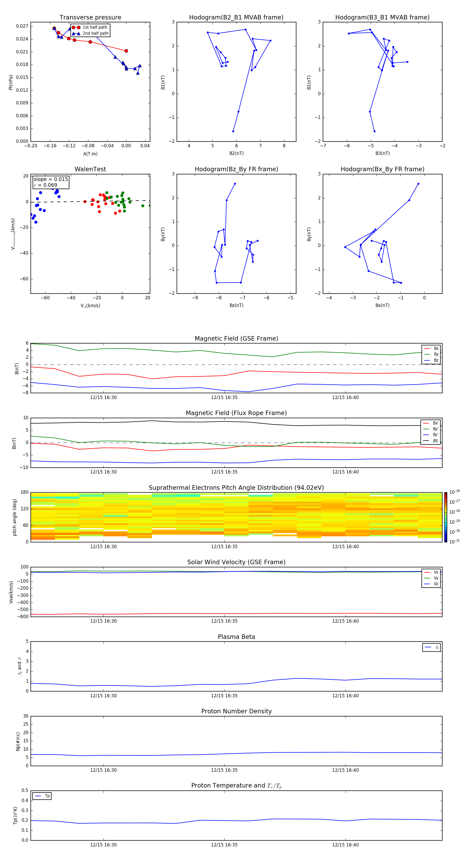Click the 'Proton Number Density' title
Image resolution: width=473 pixels, height=868 pixels.
pyautogui.click(x=236, y=711)
